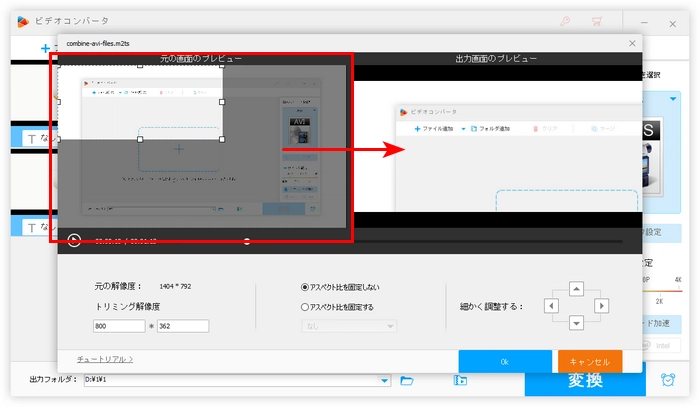
Task: Expand the output folder path dropdown
Action: tap(384, 381)
